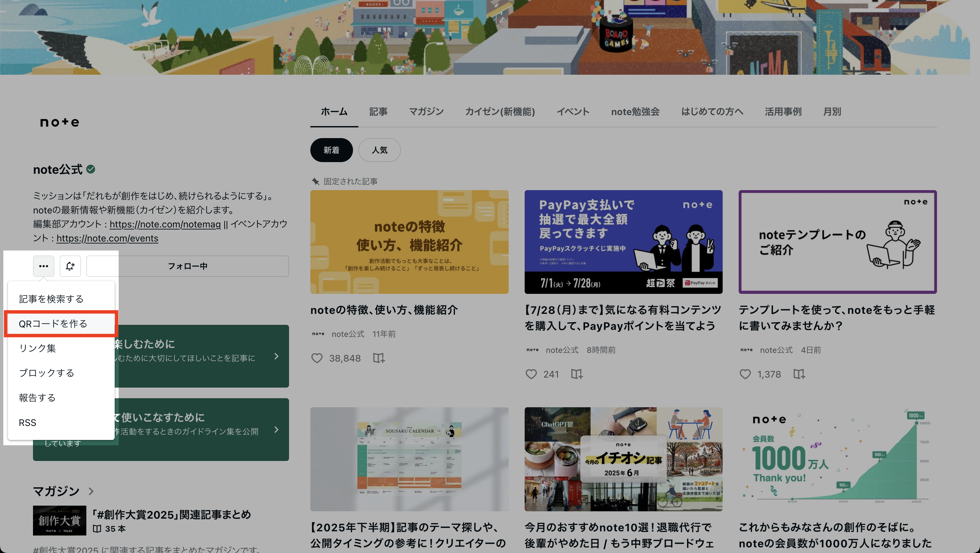Choose RSS from the menu

click(x=61, y=423)
